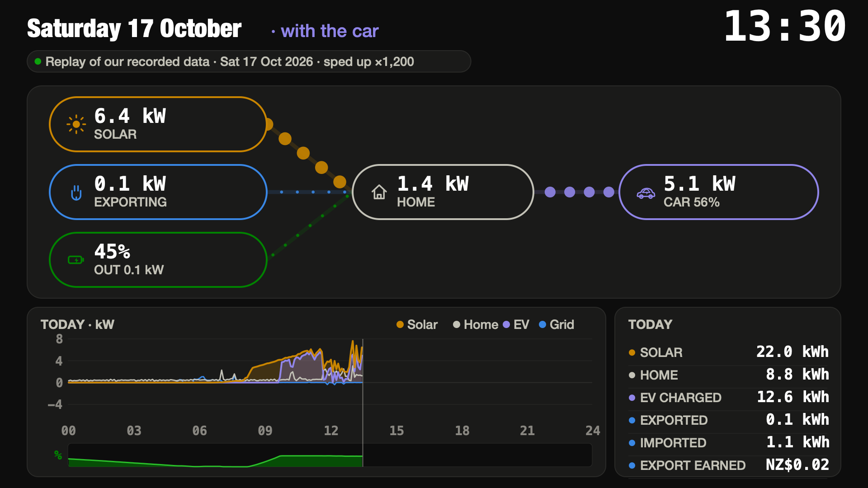Open the 6.4 kW Solar card
868x488 pixels.
point(158,124)
